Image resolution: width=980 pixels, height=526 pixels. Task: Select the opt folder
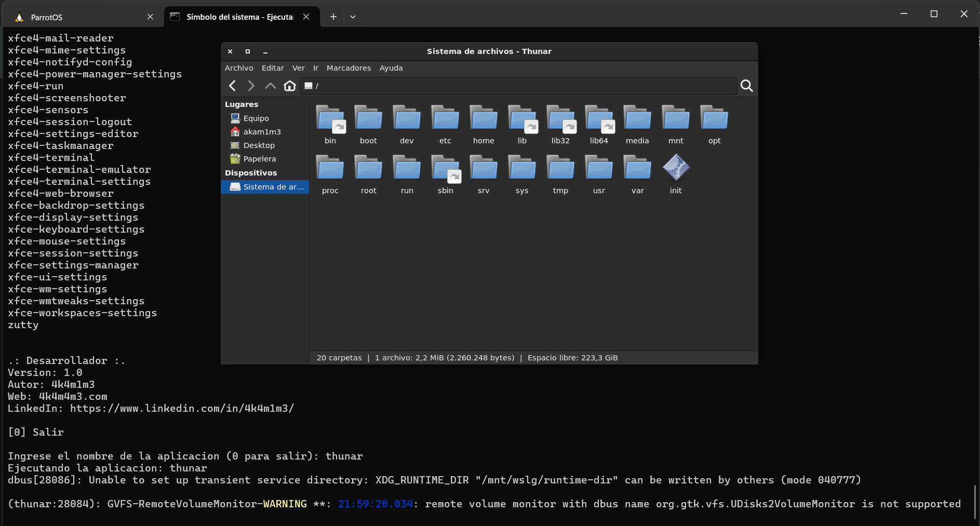pyautogui.click(x=715, y=125)
